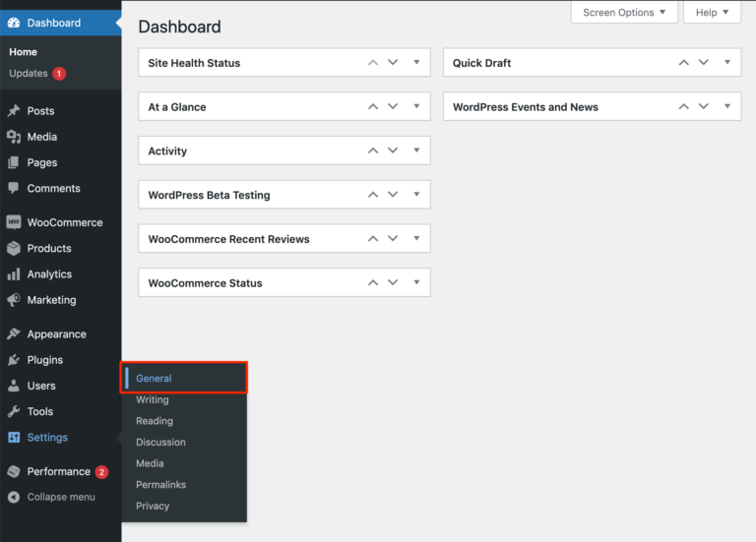Open Media via its sidebar icon

pyautogui.click(x=14, y=137)
